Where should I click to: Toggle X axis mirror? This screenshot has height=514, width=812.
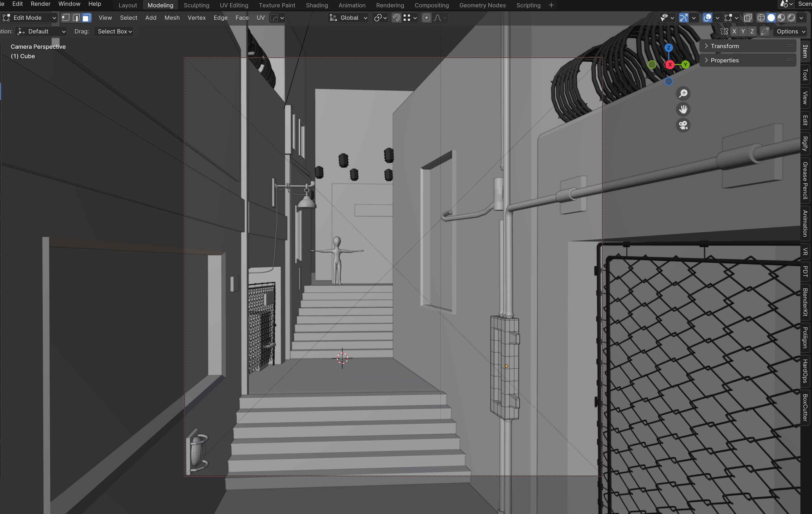pos(734,31)
